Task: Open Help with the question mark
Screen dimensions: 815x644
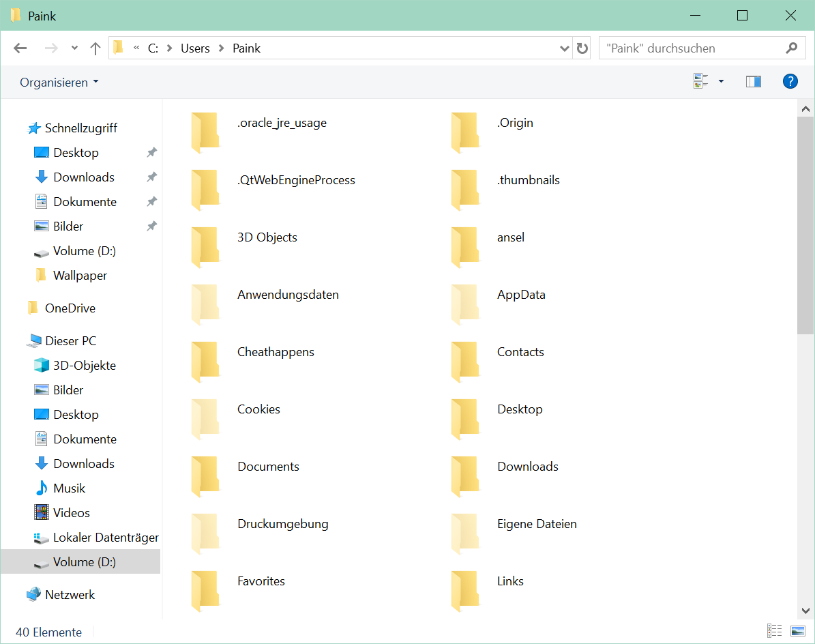Action: [790, 81]
